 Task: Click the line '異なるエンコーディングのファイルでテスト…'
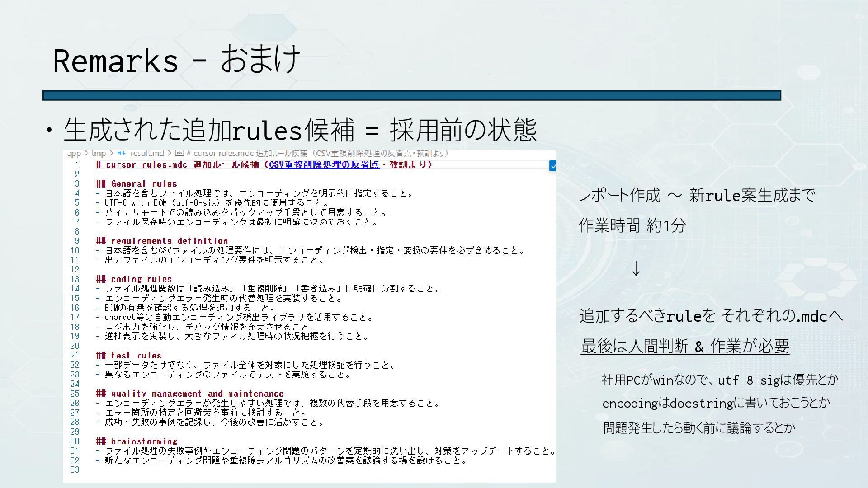tap(224, 375)
